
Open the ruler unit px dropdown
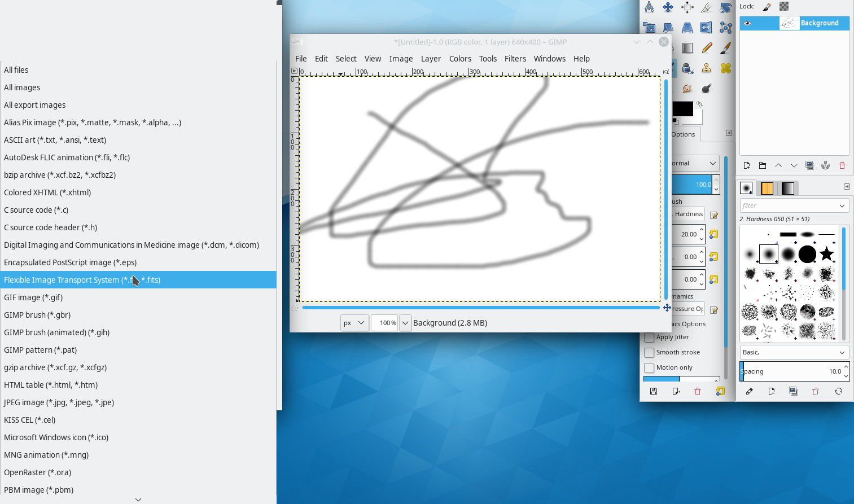click(355, 323)
